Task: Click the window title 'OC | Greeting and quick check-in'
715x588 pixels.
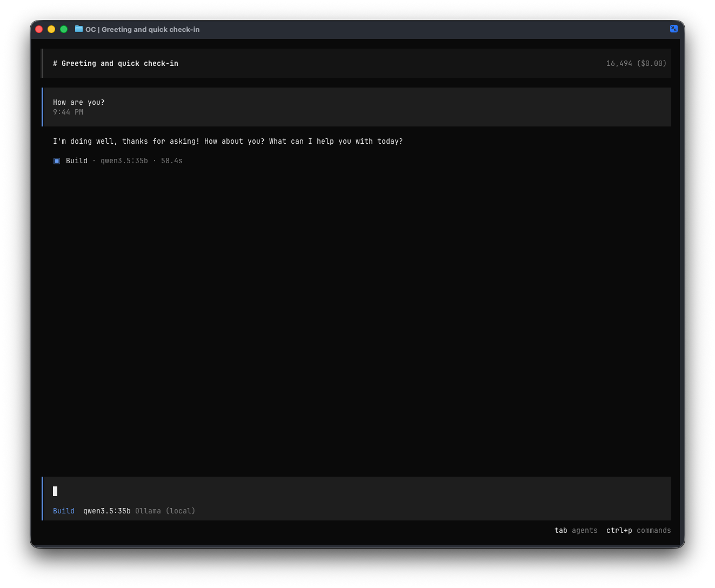Action: (x=142, y=29)
